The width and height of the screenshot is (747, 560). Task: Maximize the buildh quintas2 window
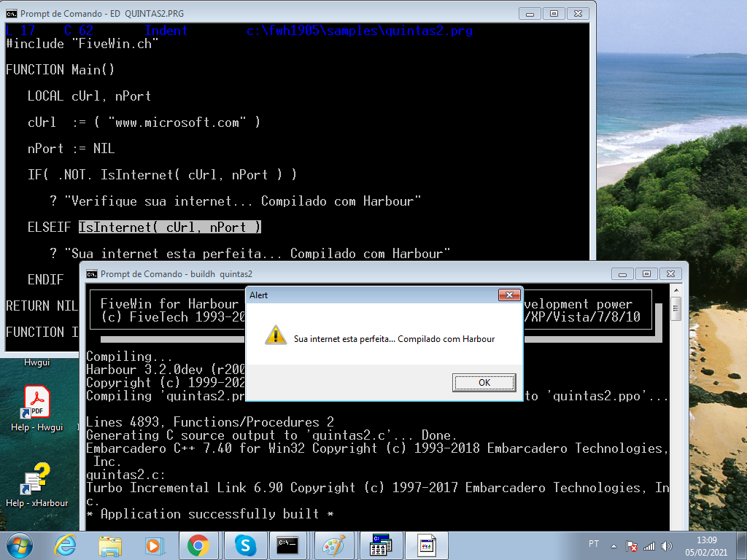coord(646,274)
